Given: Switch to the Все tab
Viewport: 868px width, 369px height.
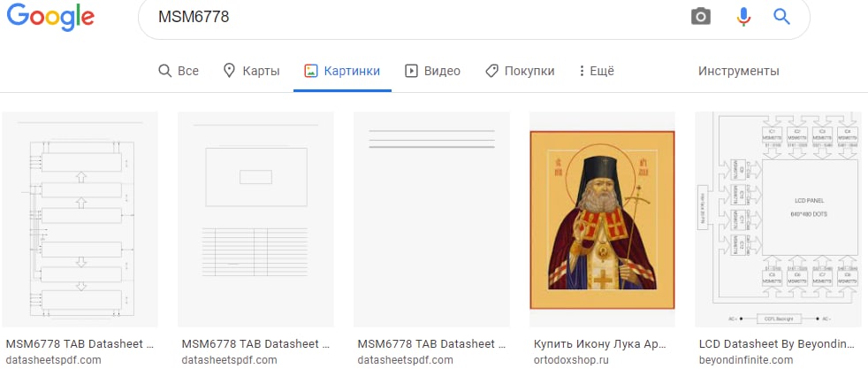Looking at the screenshot, I should pyautogui.click(x=179, y=71).
